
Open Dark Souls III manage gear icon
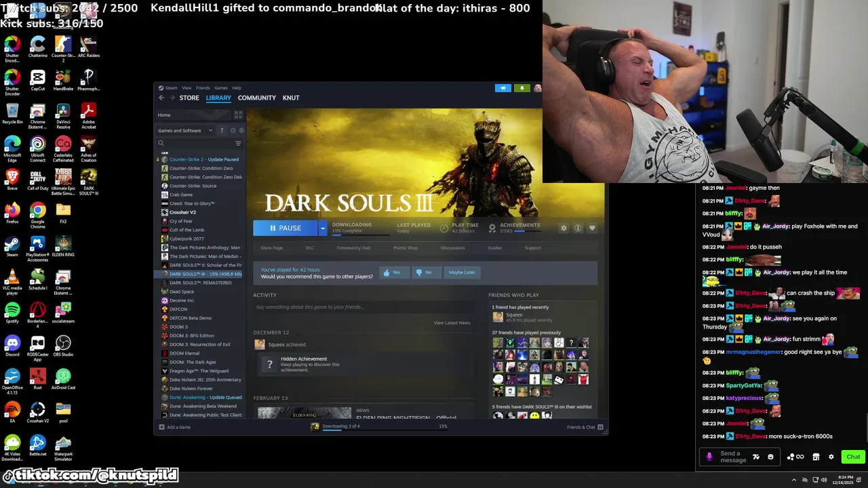[x=564, y=228]
